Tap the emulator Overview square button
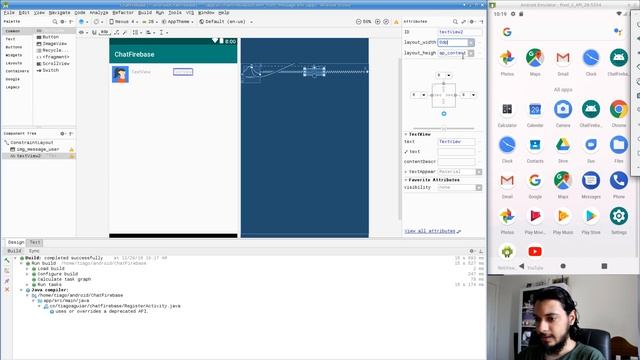The width and height of the screenshot is (640, 360). (604, 266)
